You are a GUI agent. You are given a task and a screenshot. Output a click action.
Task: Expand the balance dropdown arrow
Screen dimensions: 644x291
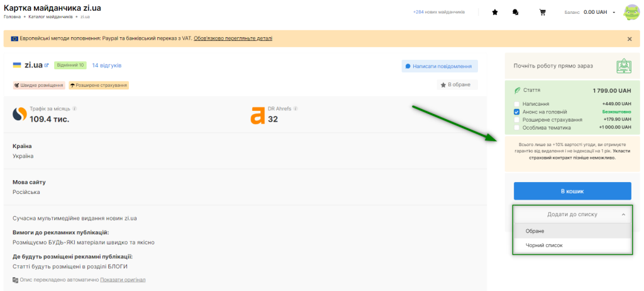click(614, 12)
